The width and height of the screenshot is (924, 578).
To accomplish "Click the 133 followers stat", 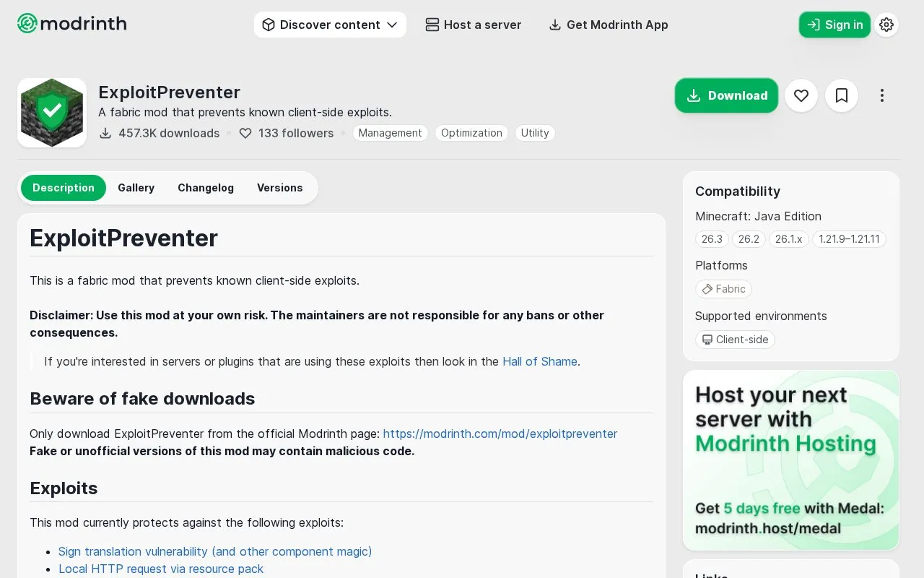I will click(287, 133).
